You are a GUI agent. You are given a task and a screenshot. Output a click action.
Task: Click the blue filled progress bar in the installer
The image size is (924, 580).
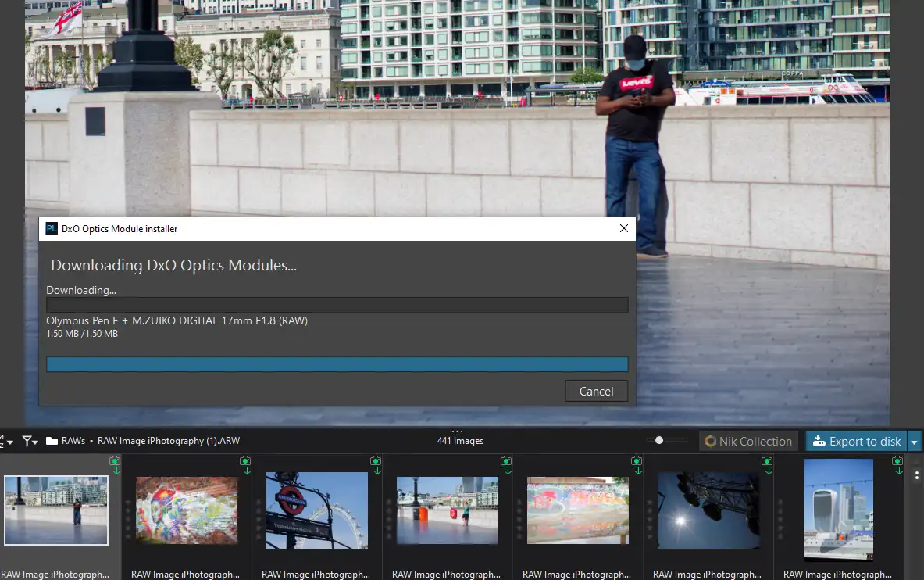(x=337, y=364)
